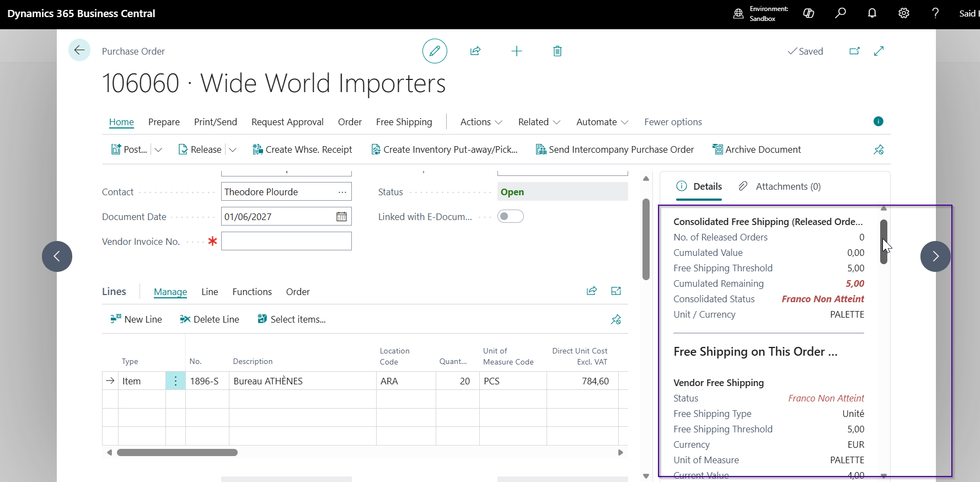
Task: Click the Bureau ATHÈNES description cell
Action: click(303, 381)
